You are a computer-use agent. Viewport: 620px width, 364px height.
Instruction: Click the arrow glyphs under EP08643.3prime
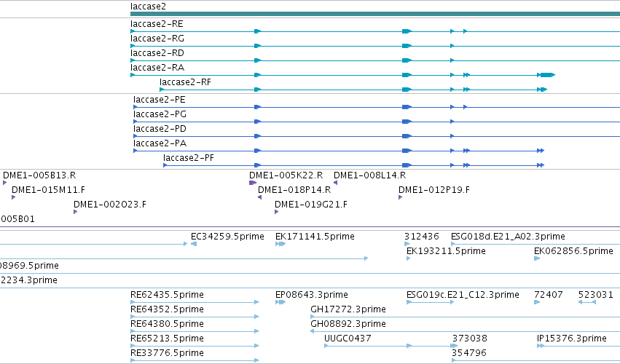280,302
